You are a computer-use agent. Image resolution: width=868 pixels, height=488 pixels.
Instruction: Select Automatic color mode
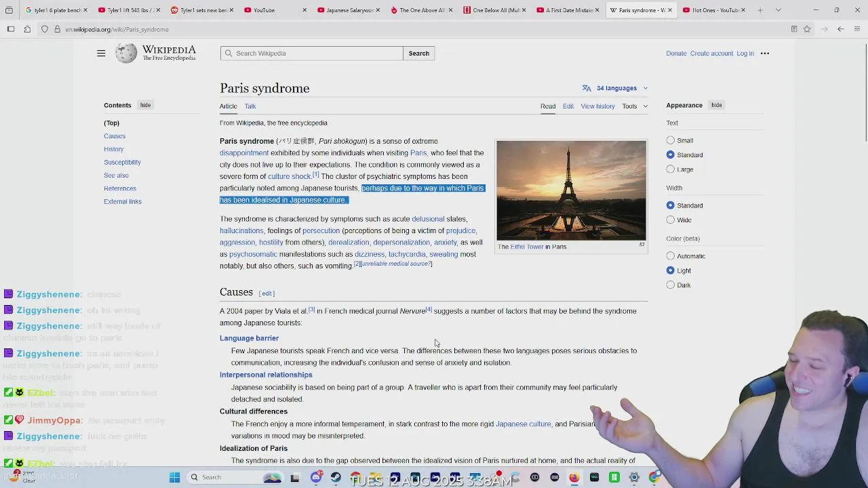[x=671, y=256]
